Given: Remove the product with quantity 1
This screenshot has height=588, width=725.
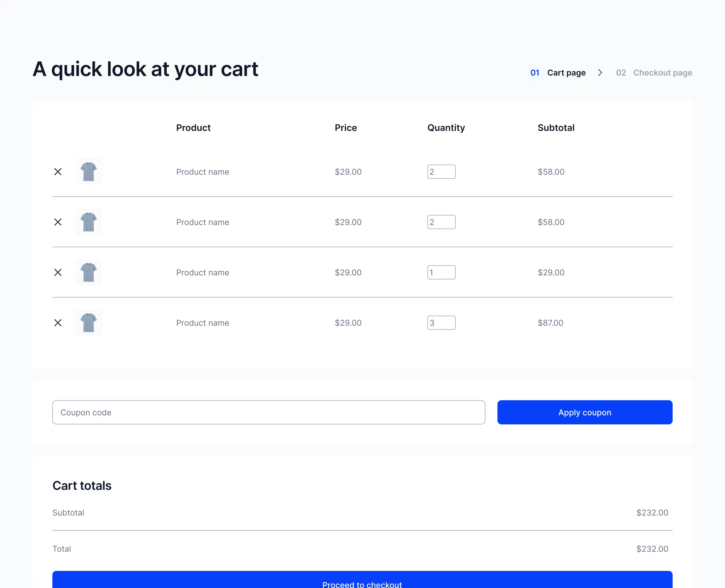Looking at the screenshot, I should pyautogui.click(x=58, y=272).
